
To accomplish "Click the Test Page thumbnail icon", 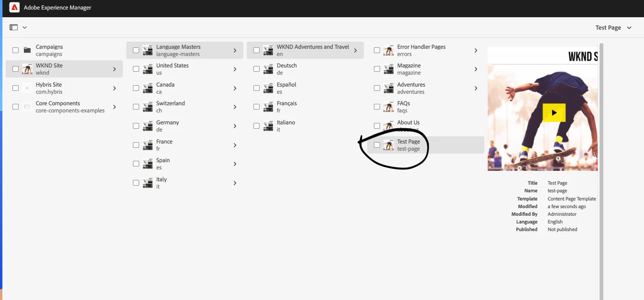I will [x=389, y=145].
